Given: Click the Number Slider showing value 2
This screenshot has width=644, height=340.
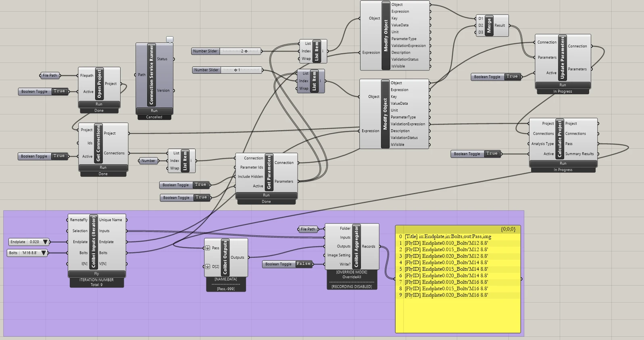Looking at the screenshot, I should point(227,51).
